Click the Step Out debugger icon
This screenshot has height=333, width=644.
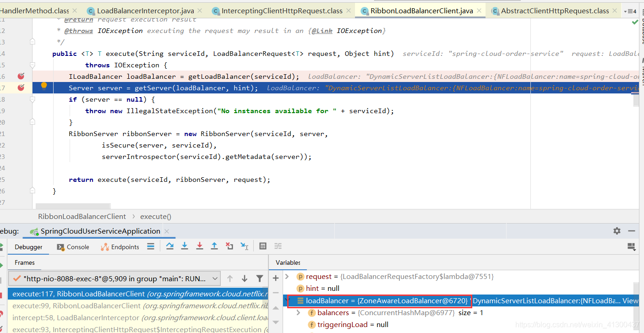tap(214, 246)
